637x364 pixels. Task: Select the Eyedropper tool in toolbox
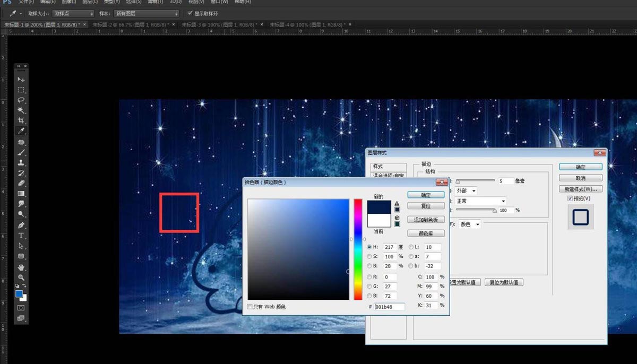(x=21, y=131)
